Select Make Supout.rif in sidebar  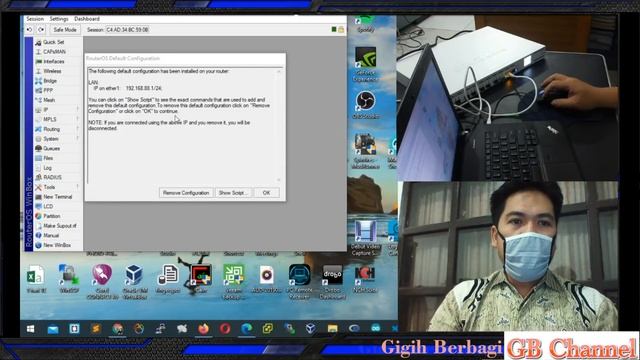click(60, 226)
